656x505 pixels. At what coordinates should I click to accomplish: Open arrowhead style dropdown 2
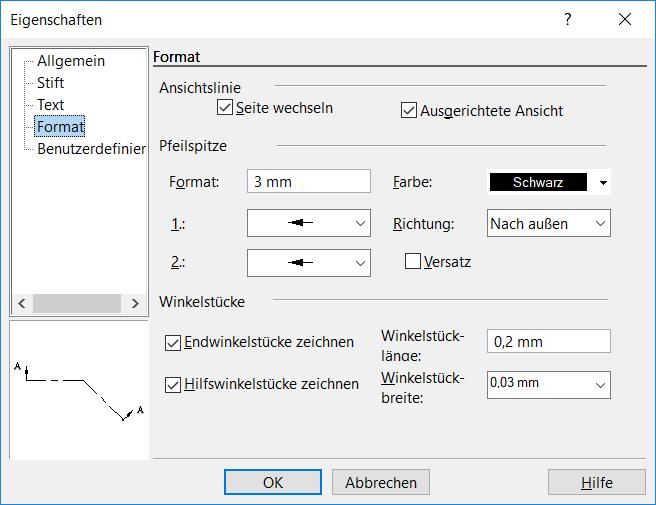(309, 263)
